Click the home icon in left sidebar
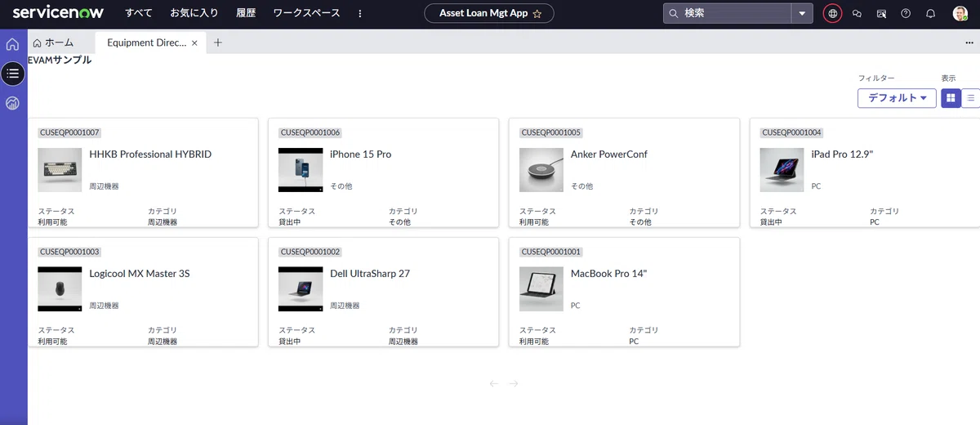 tap(12, 44)
